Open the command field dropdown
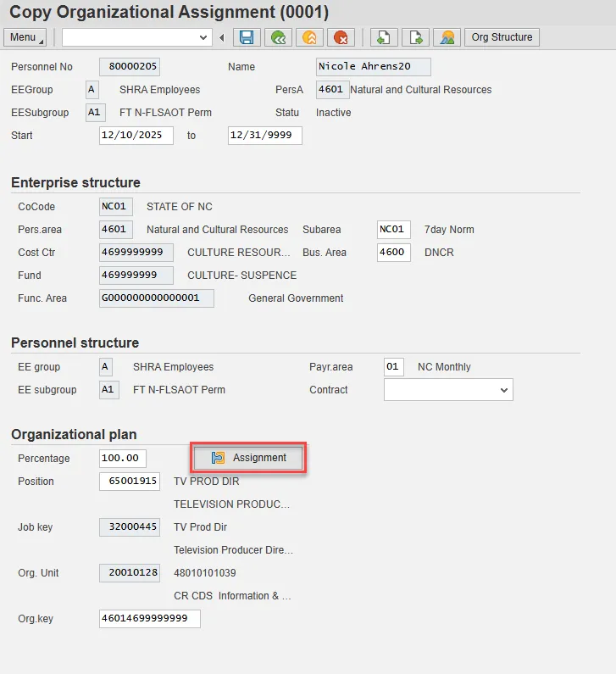The width and height of the screenshot is (616, 674). pyautogui.click(x=203, y=38)
